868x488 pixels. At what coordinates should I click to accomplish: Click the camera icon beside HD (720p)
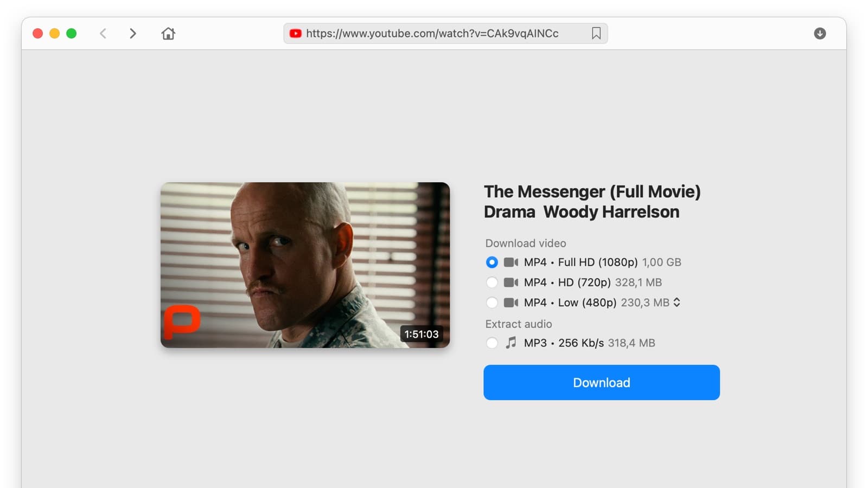(511, 282)
